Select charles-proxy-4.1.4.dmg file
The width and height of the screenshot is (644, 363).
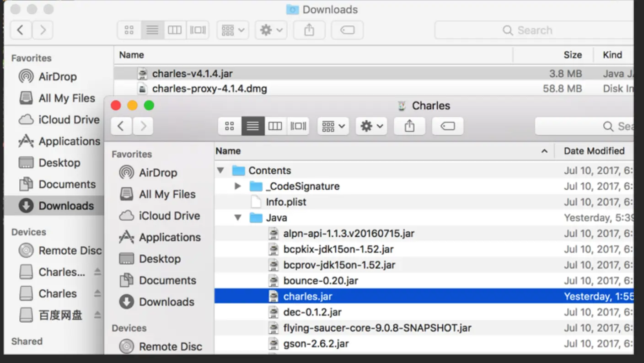(x=373, y=89)
